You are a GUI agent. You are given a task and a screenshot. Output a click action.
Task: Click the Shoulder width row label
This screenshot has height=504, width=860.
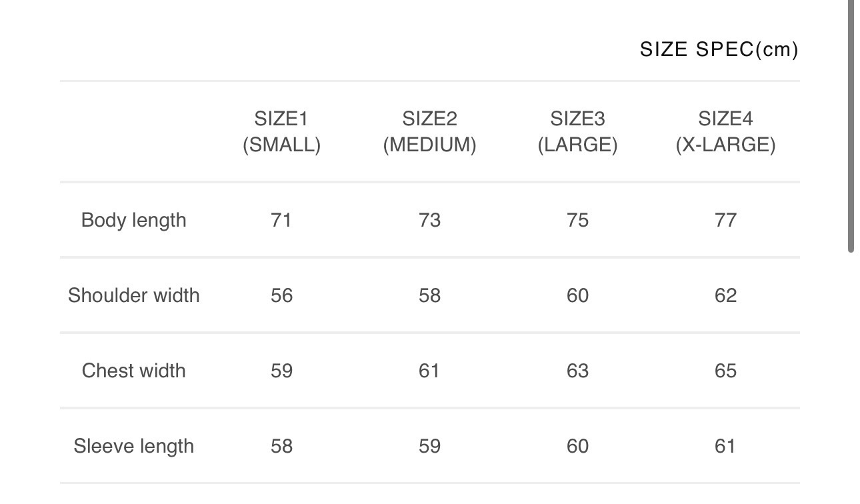(133, 295)
